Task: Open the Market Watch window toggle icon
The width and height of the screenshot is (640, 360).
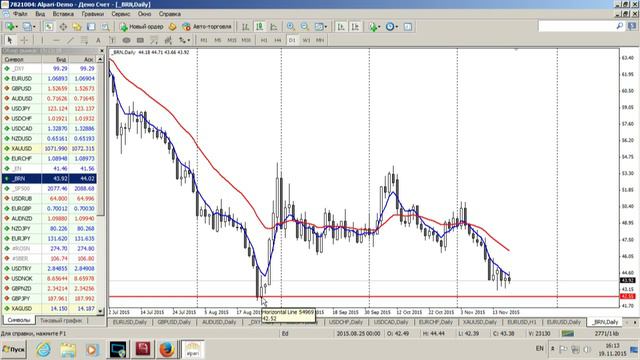Action: 49,27
